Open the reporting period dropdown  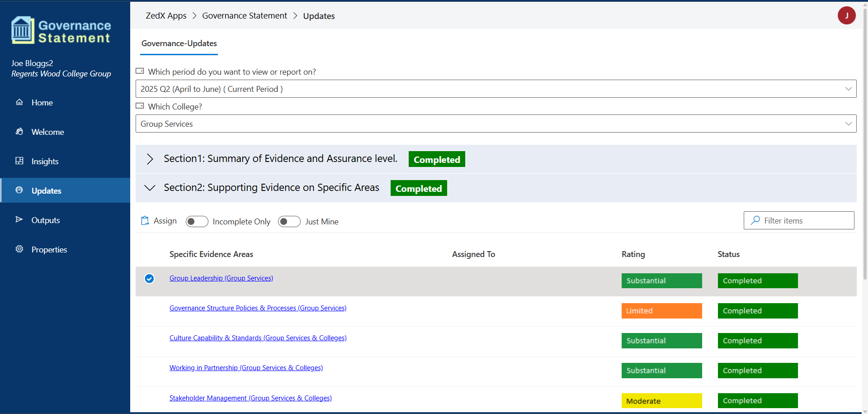point(496,89)
